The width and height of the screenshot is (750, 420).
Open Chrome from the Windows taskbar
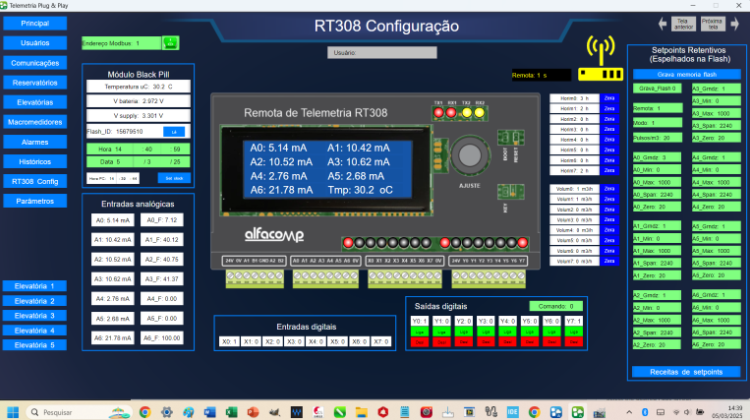click(x=144, y=412)
